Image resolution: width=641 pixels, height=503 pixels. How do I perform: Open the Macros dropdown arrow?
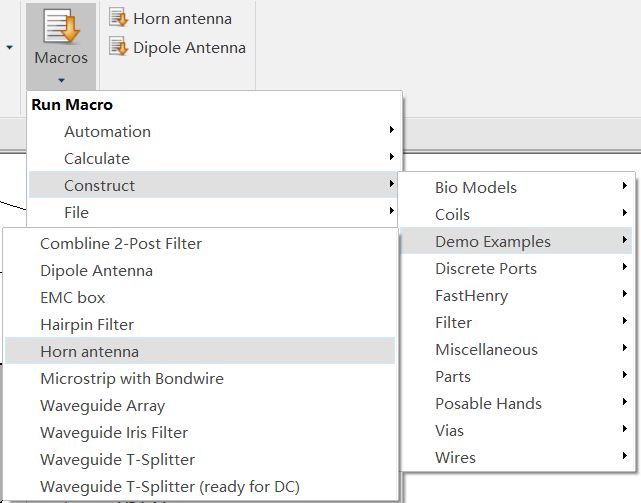pyautogui.click(x=61, y=80)
